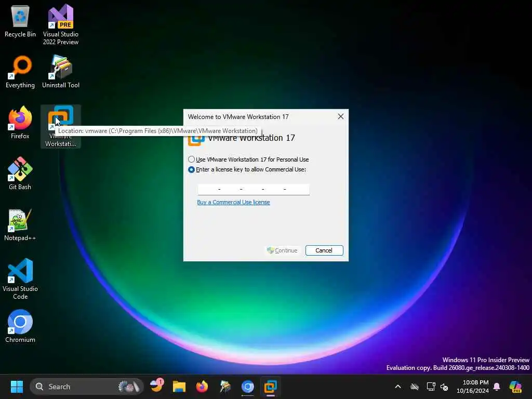Select the VMware Workstation desktop shortcut
532x399 pixels.
61,126
